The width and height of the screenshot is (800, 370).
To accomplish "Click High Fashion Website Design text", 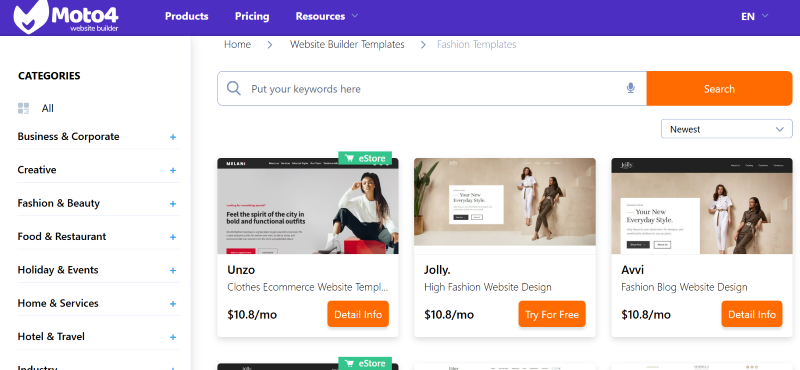I will 488,287.
